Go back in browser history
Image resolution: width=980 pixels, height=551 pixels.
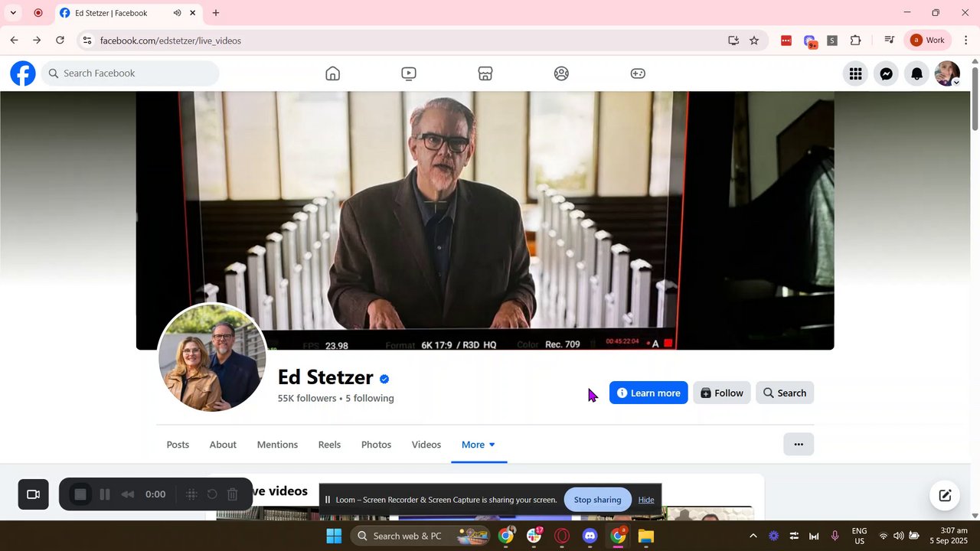[x=14, y=41]
